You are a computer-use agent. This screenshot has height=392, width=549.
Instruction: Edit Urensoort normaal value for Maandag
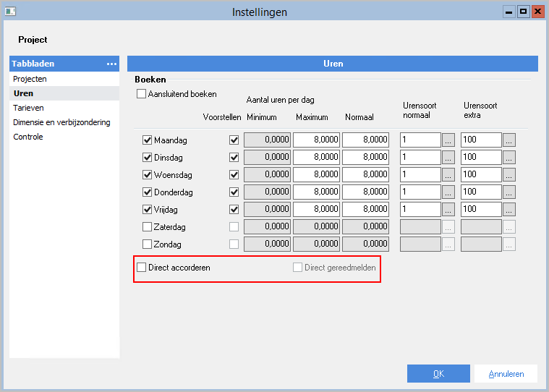[x=420, y=140]
